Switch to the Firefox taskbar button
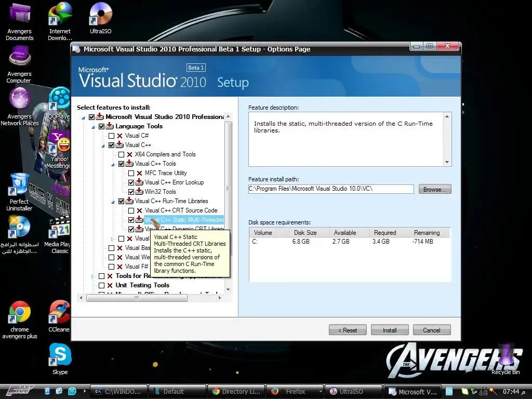The width and height of the screenshot is (532, 399). (x=295, y=391)
